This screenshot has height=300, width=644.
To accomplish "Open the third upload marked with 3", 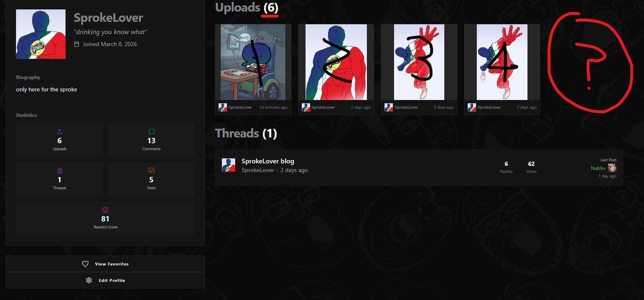I will [419, 62].
